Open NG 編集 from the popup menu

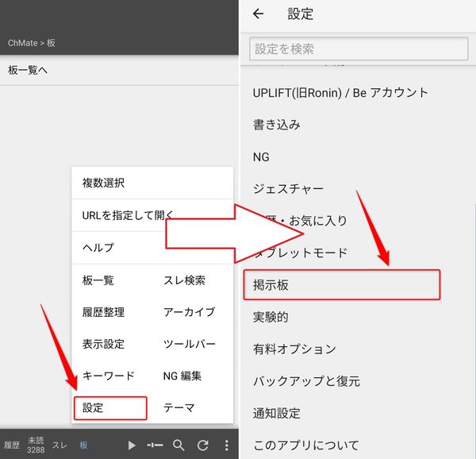(x=182, y=376)
